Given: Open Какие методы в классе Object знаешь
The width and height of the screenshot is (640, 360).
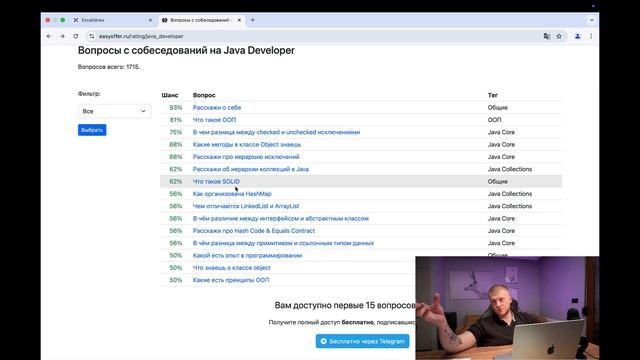Looking at the screenshot, I should point(247,144).
